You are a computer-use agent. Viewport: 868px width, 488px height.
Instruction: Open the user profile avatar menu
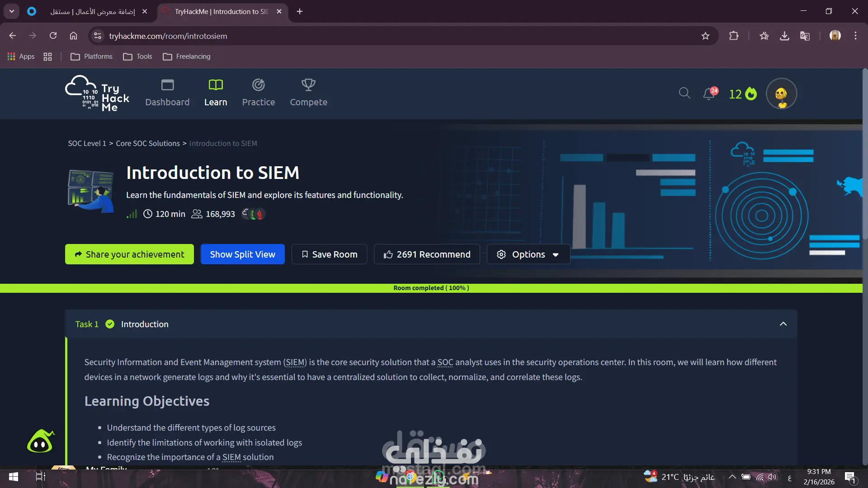coord(781,94)
